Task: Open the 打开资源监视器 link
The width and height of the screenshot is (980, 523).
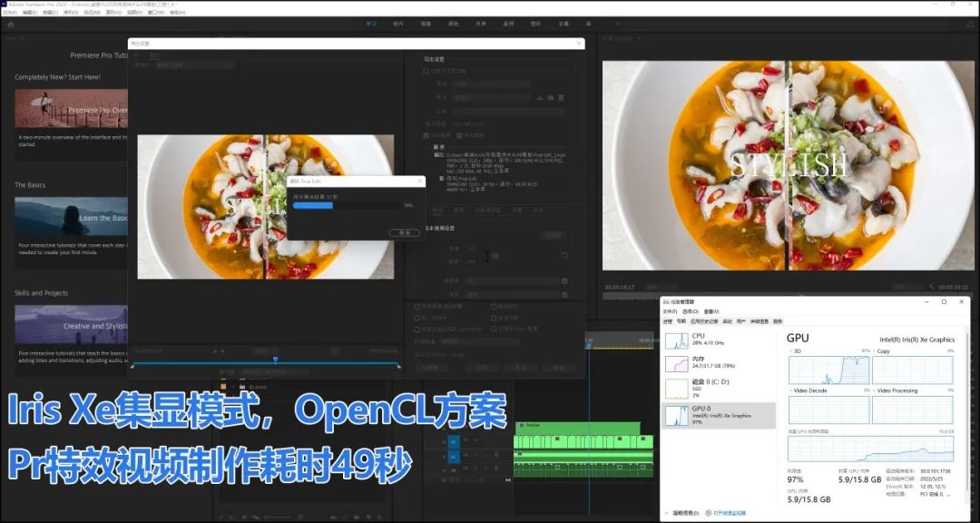Action: coord(730,513)
